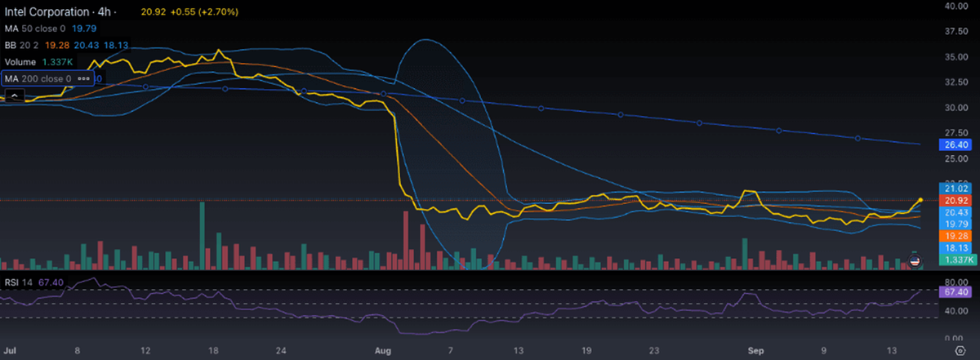The image size is (980, 360).
Task: Click the Jul date on the time axis
Action: [x=11, y=350]
